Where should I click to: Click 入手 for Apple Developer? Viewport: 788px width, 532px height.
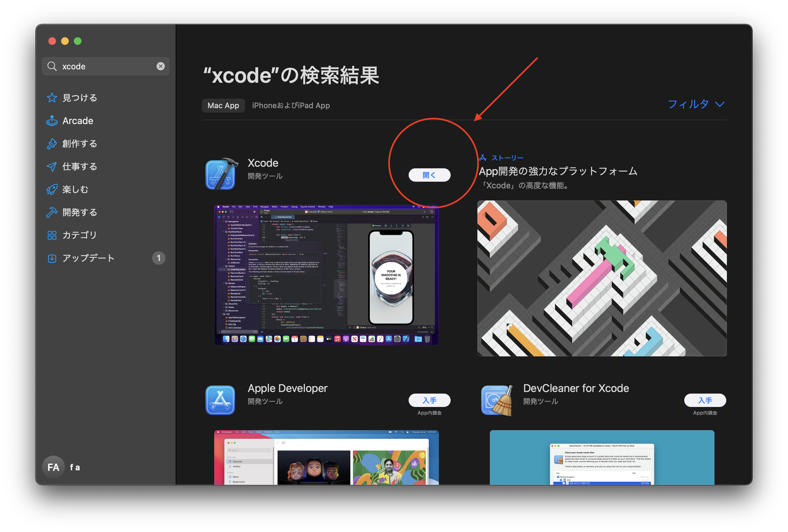coord(429,400)
